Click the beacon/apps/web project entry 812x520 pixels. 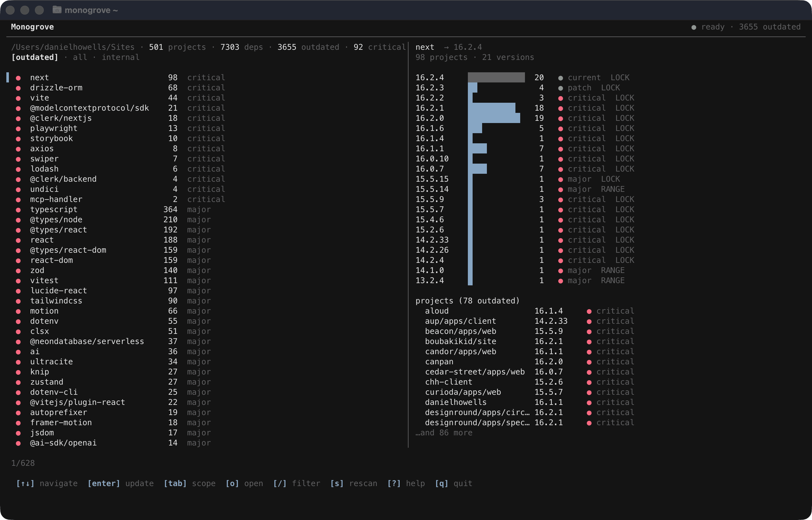pos(460,331)
